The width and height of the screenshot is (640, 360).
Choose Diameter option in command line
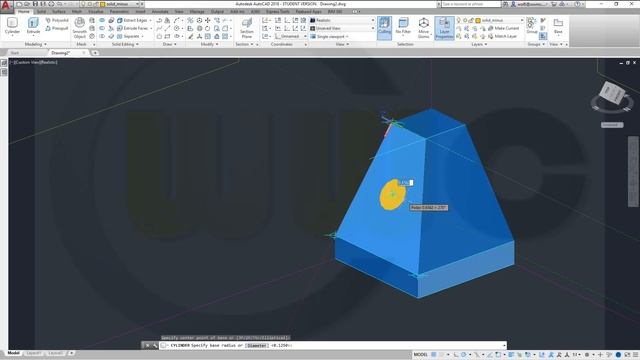tap(257, 345)
